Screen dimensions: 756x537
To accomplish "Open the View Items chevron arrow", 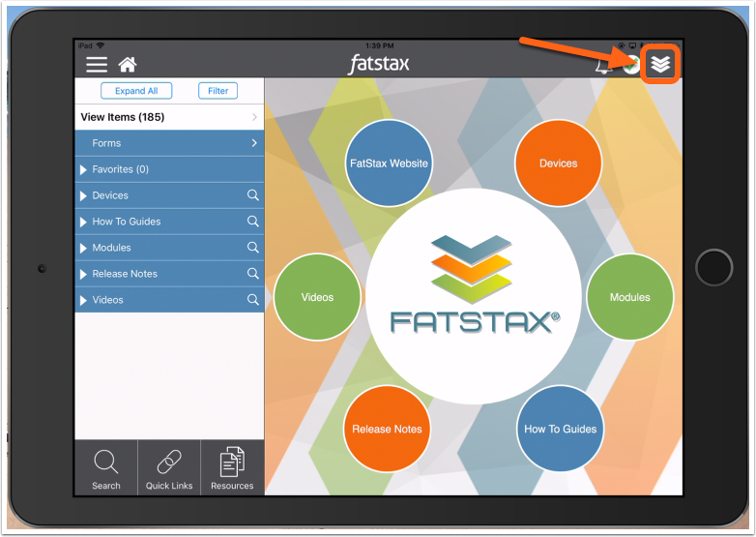I will point(254,117).
